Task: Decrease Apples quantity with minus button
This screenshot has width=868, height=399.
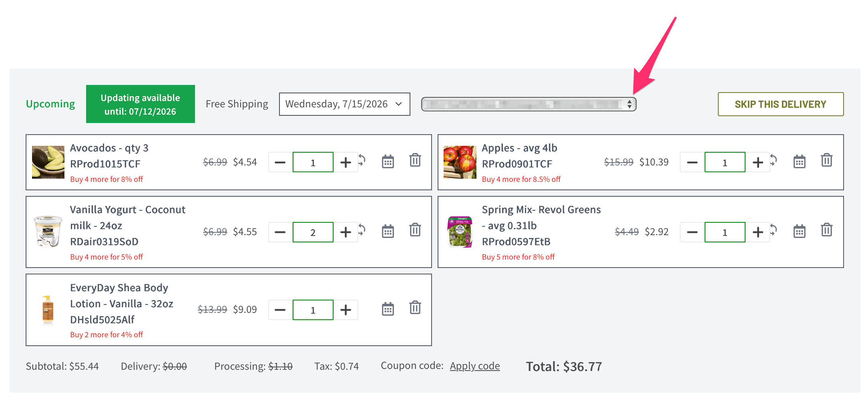Action: click(x=692, y=162)
